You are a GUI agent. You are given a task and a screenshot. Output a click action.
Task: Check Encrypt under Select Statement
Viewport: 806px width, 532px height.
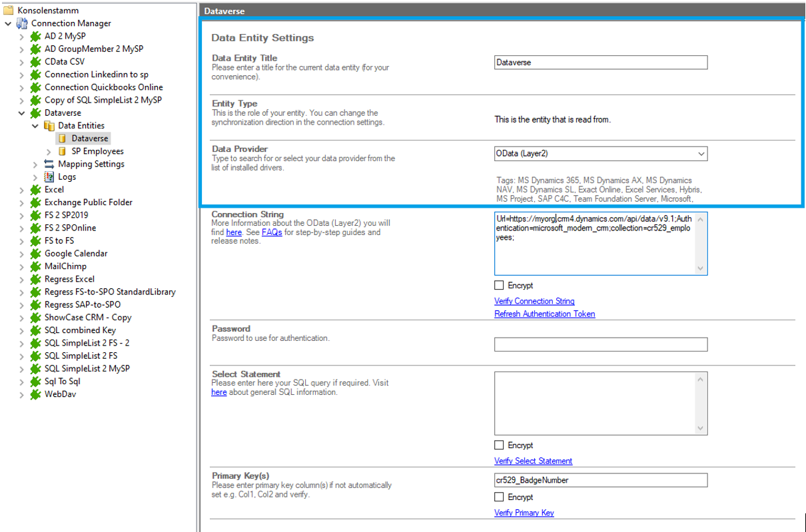[x=499, y=445]
